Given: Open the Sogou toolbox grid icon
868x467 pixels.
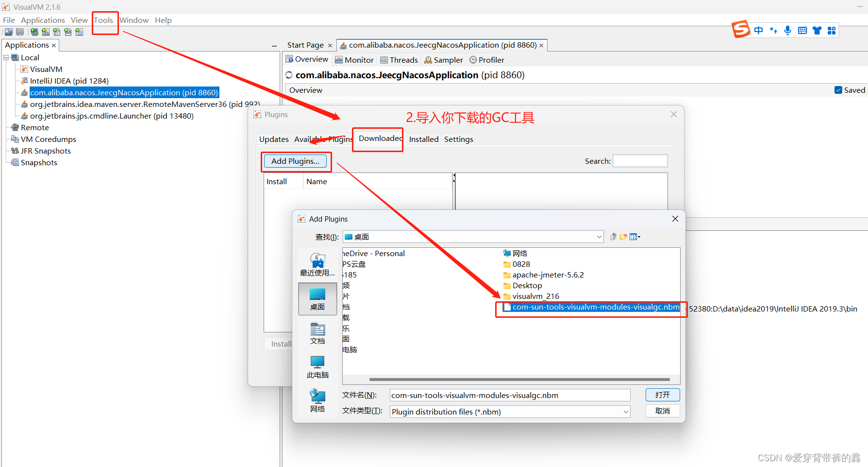Looking at the screenshot, I should point(832,30).
